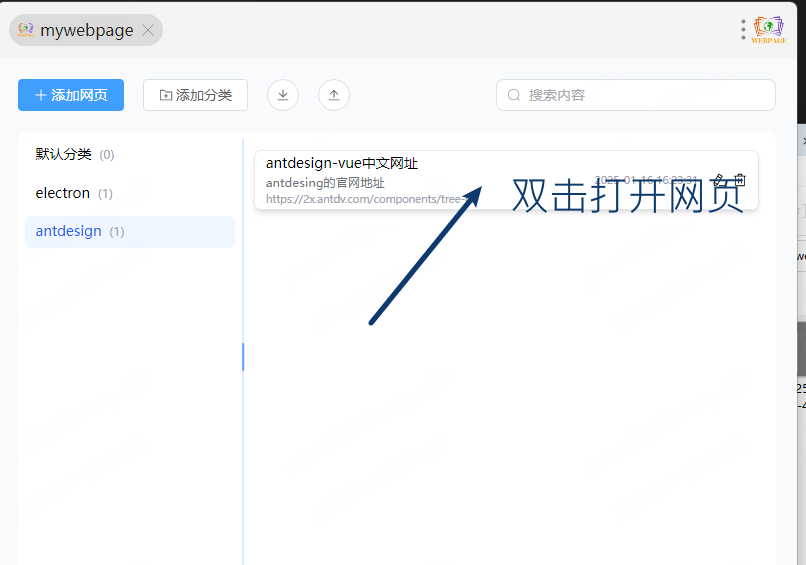Viewport: 806px width, 565px height.
Task: Click the upload arrow icon button
Action: point(334,95)
